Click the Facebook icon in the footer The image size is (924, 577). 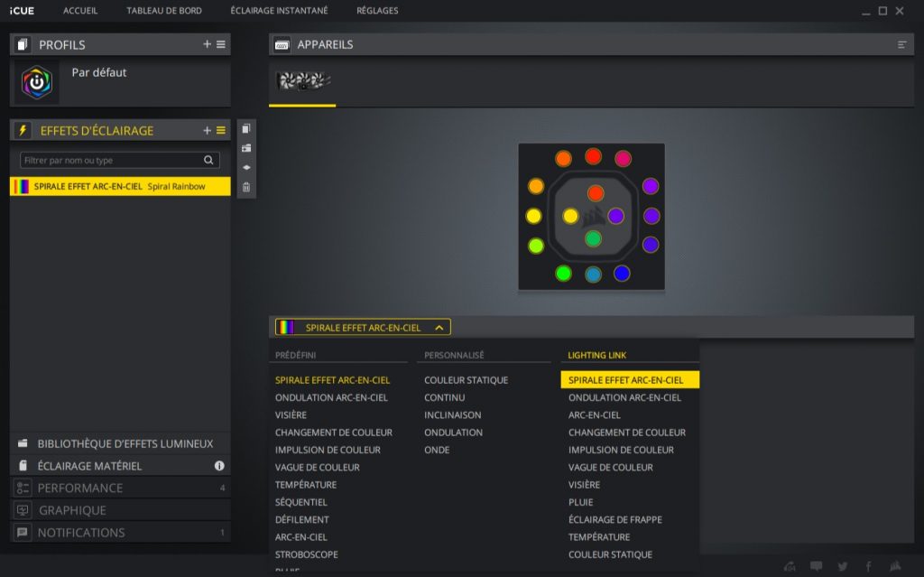coord(868,566)
